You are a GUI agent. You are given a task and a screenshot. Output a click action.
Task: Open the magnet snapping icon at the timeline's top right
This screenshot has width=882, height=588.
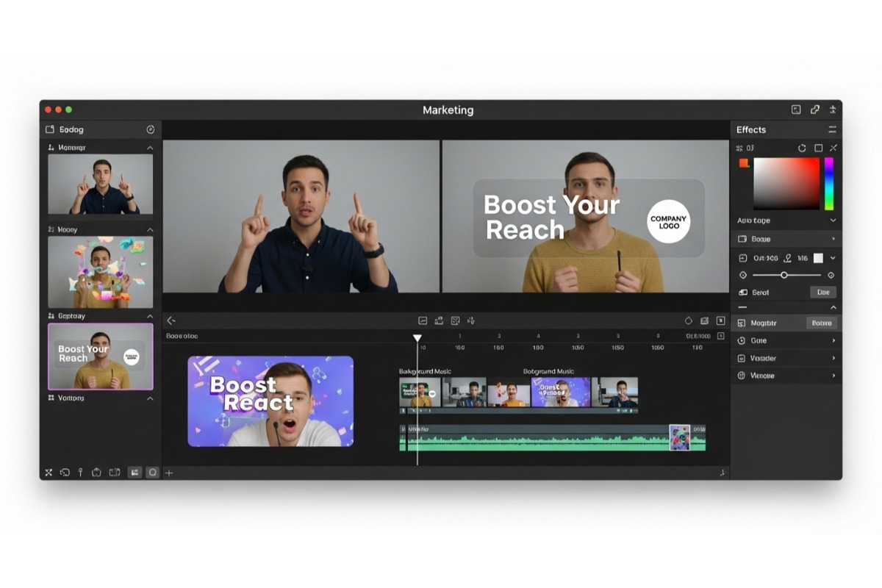705,320
